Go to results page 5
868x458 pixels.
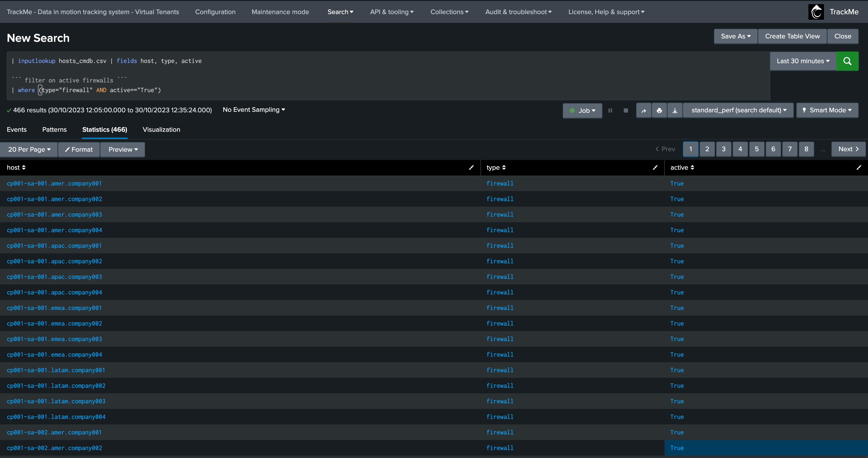(757, 149)
